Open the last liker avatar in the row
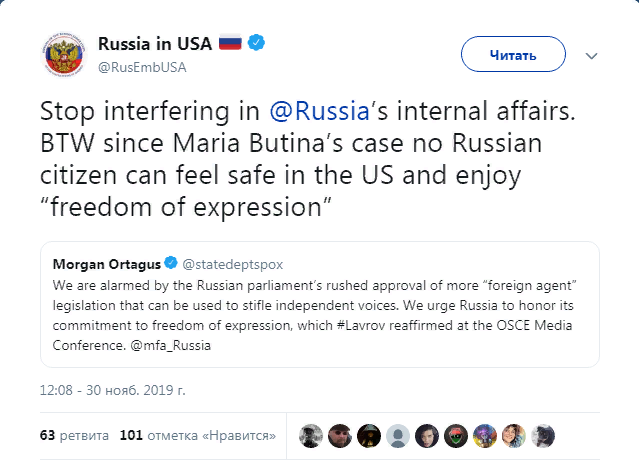Screen dimensions: 639x462 (544, 436)
